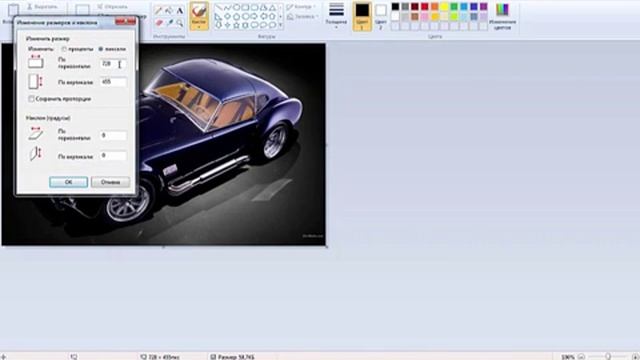Close the Resize and Skew dialog
The image size is (640, 360).
126,21
